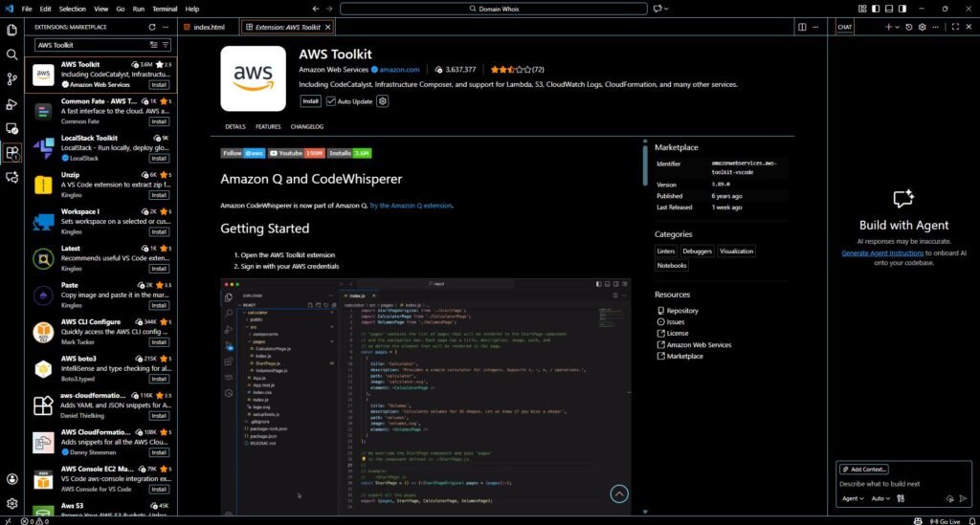Open the amazon.com publisher link
980x525 pixels.
399,69
